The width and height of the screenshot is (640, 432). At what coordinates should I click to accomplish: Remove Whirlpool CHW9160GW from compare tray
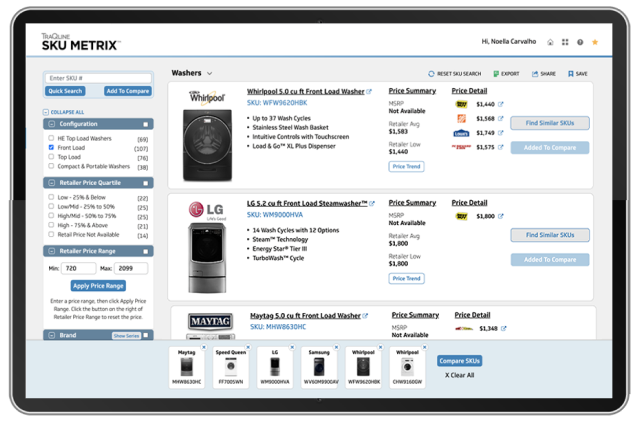pyautogui.click(x=424, y=347)
